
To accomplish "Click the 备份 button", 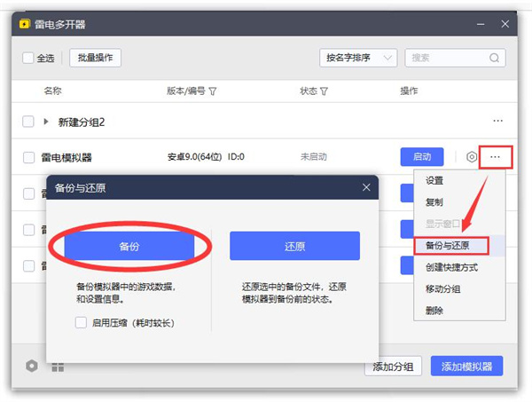I will (129, 246).
